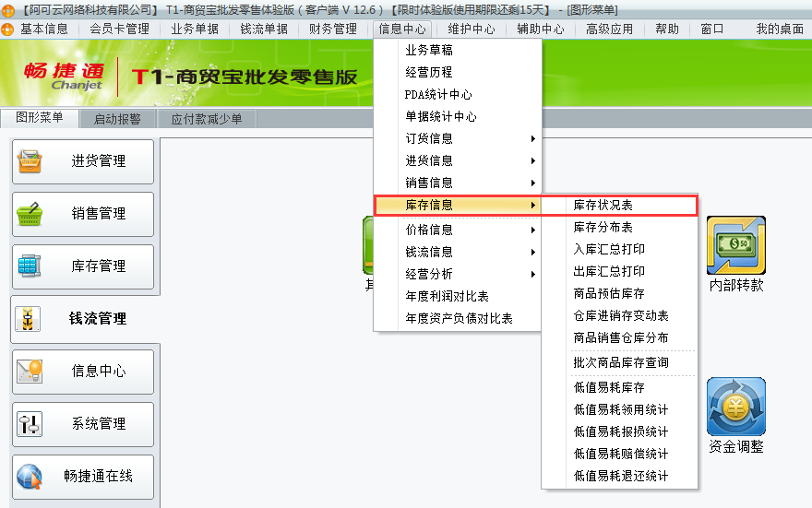This screenshot has height=508, width=812.
Task: Select 低值易耗领用统计 submenu item
Action: (619, 409)
